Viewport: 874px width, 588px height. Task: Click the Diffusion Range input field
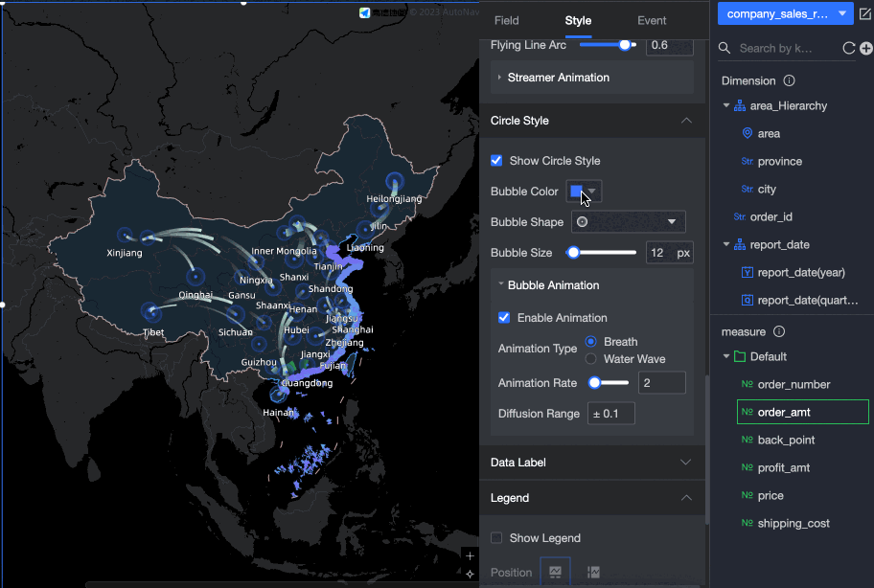(610, 413)
